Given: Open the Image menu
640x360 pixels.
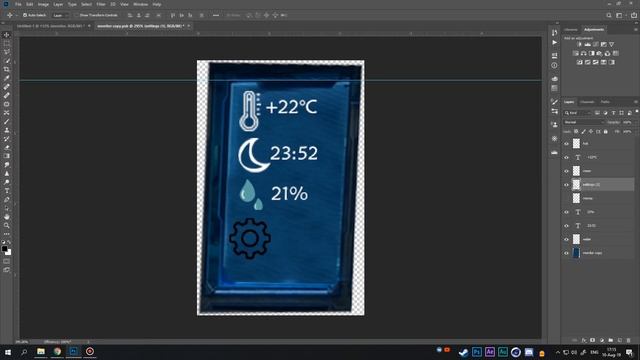Looking at the screenshot, I should click(x=43, y=4).
